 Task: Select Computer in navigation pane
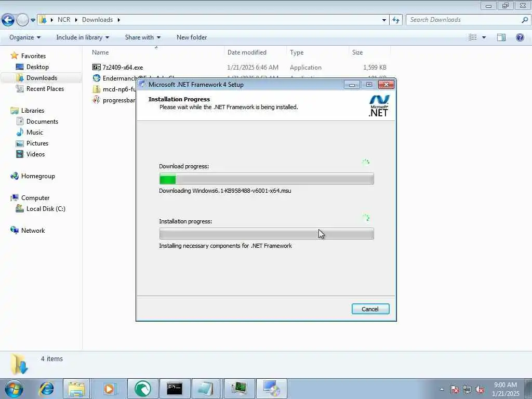tap(35, 198)
